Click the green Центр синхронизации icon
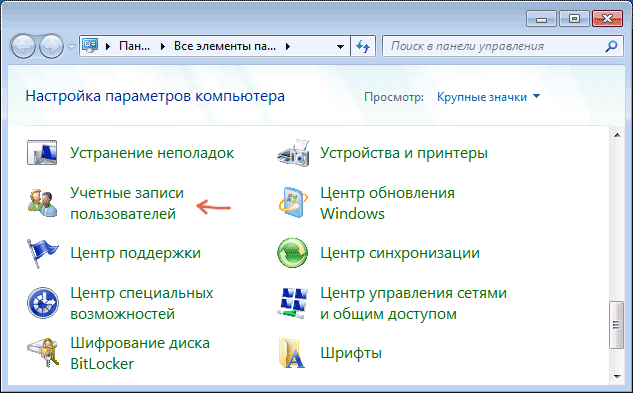 point(293,253)
